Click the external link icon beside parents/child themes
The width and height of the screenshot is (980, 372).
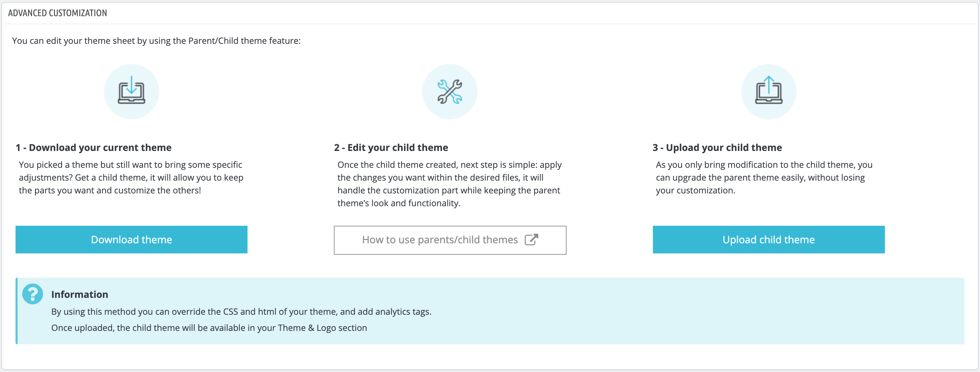[x=531, y=239]
